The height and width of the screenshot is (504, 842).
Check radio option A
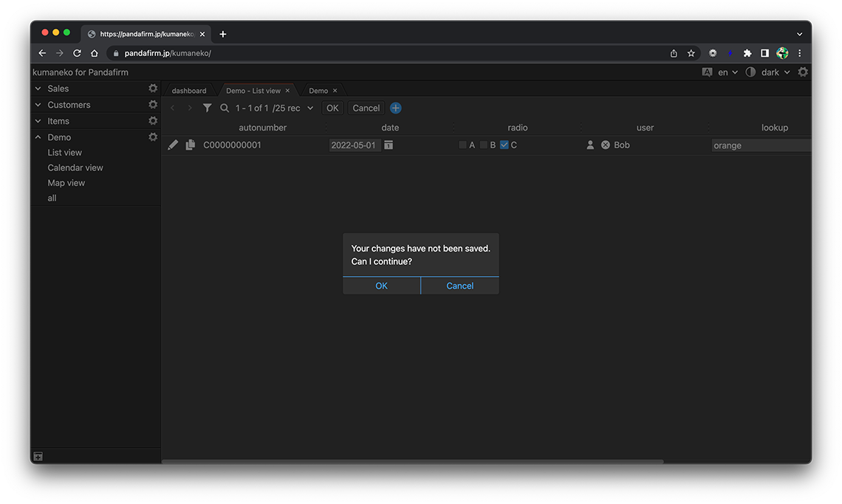point(463,145)
